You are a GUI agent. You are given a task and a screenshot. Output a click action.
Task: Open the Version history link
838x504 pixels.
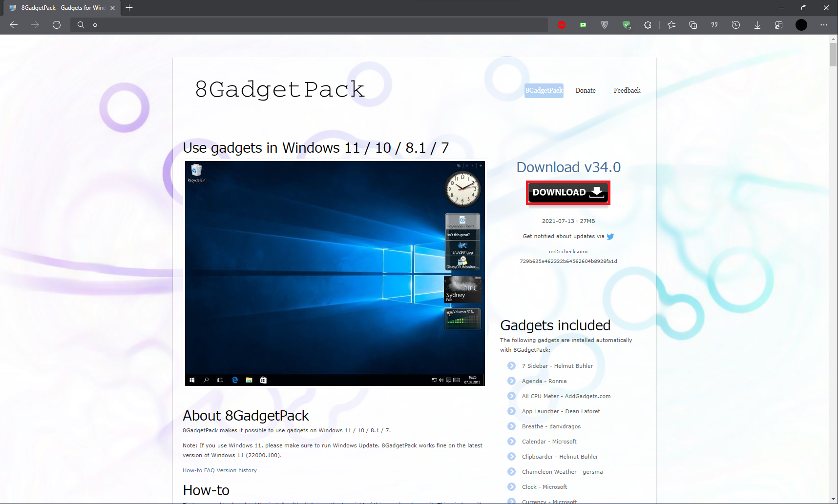pos(237,470)
